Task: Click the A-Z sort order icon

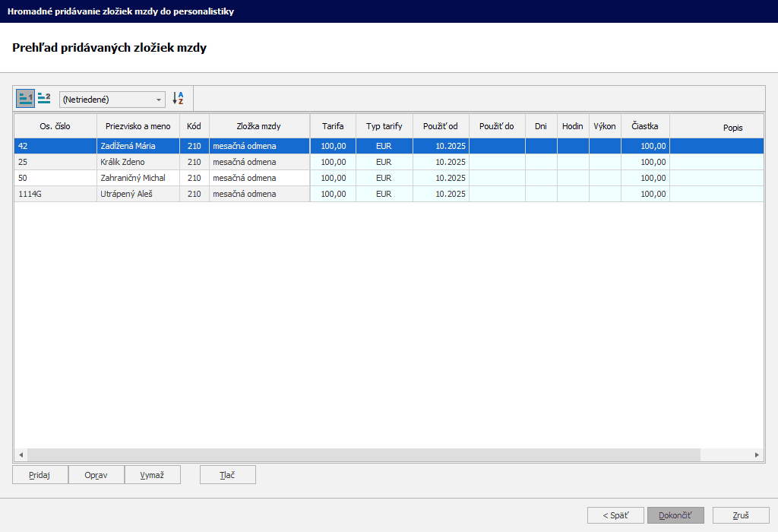Action: click(179, 98)
